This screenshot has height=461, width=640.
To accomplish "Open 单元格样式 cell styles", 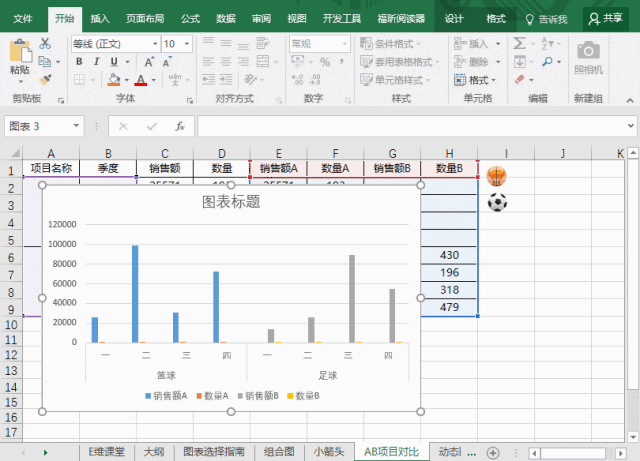I will point(395,80).
